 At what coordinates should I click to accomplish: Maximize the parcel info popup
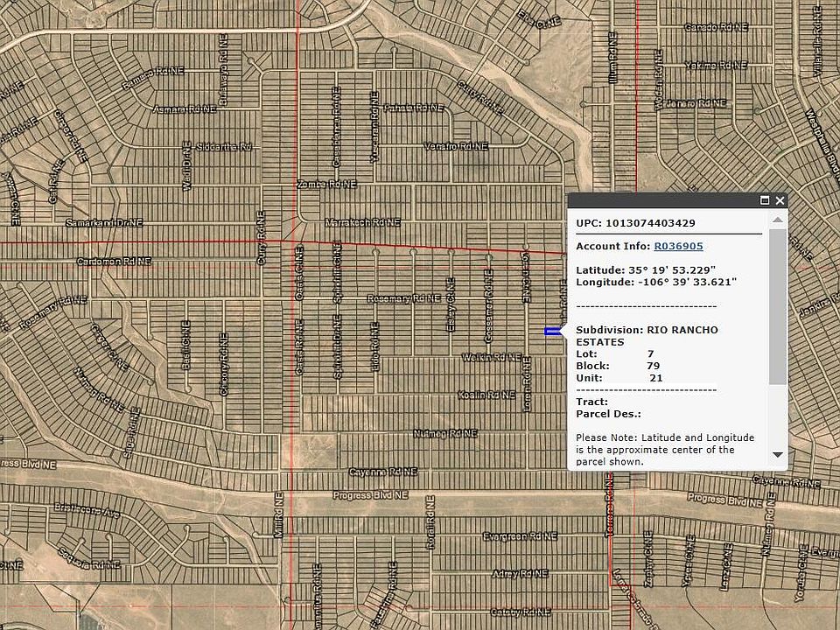pos(765,200)
